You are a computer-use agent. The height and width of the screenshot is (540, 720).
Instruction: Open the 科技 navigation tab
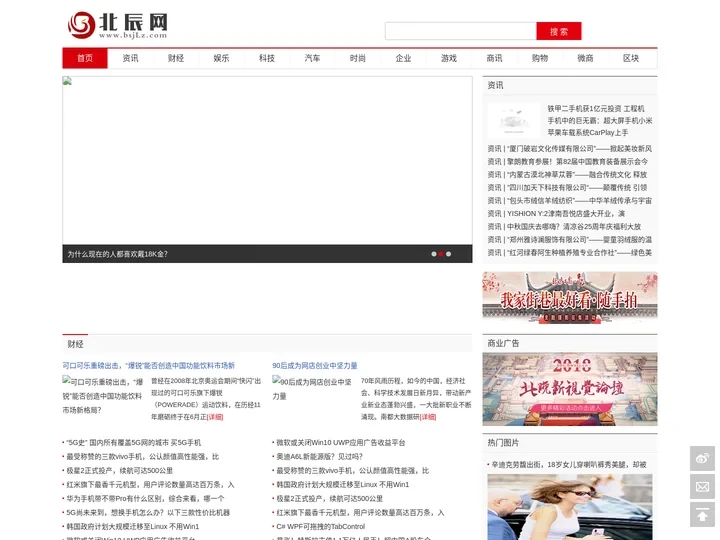[267, 58]
